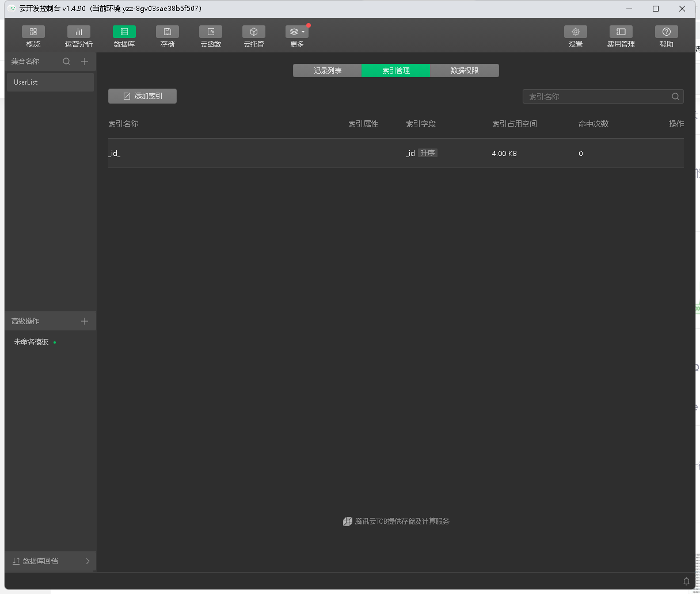Screen dimensions: 700x594
Task: Click 索引属性 column header
Action: [363, 124]
